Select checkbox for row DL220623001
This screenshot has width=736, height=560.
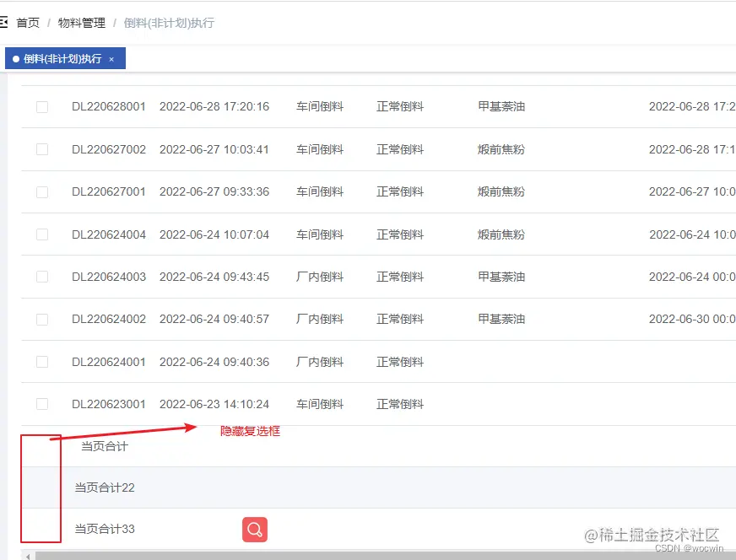point(42,404)
